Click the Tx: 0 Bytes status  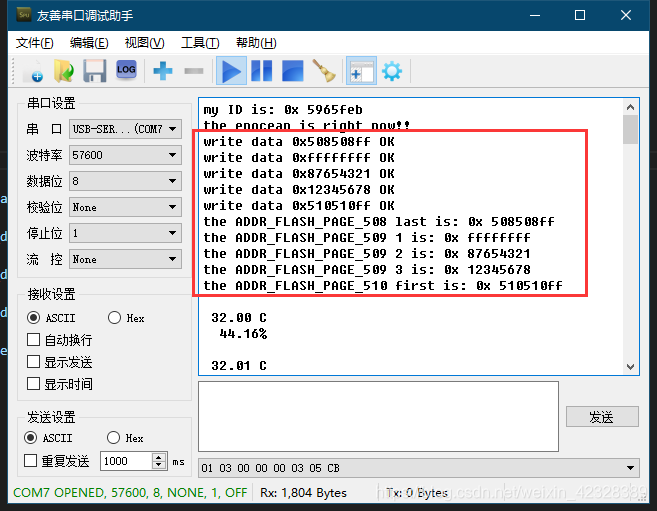[x=417, y=493]
